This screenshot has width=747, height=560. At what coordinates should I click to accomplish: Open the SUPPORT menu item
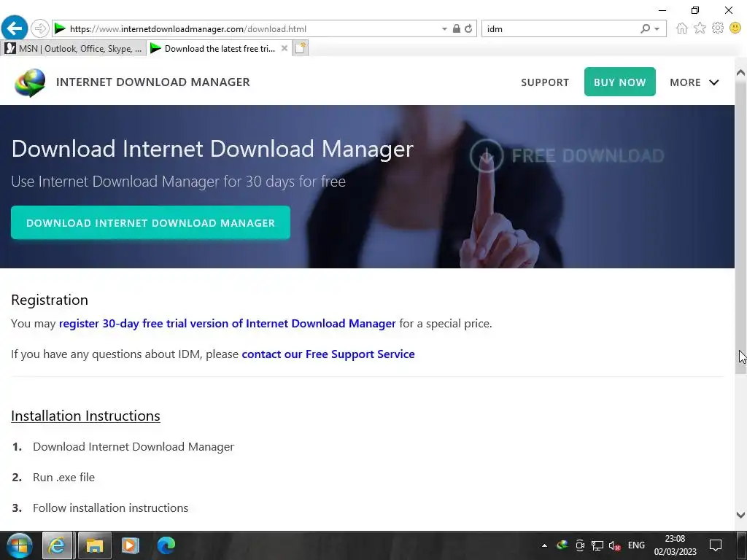click(x=545, y=82)
